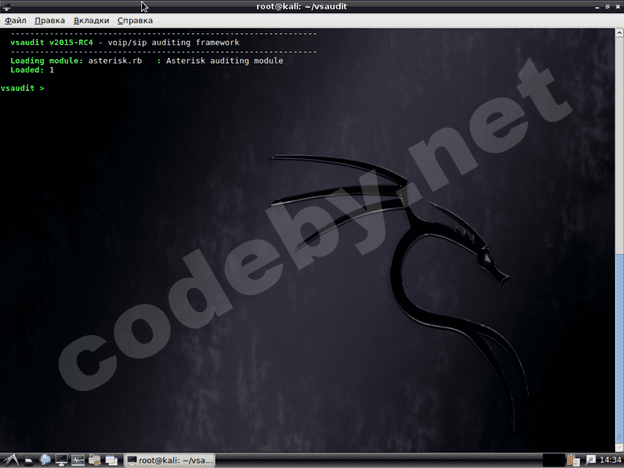Click the 14:34 clock in the panel

coord(610,460)
